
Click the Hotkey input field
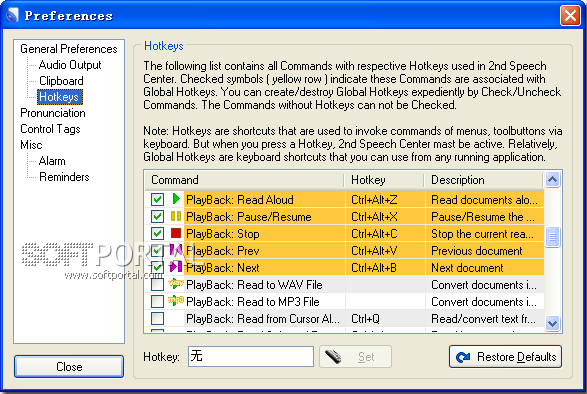(250, 356)
